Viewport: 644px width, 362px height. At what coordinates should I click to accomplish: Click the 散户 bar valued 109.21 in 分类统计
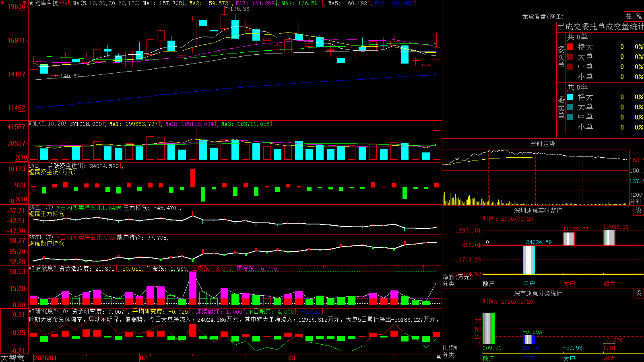(489, 329)
